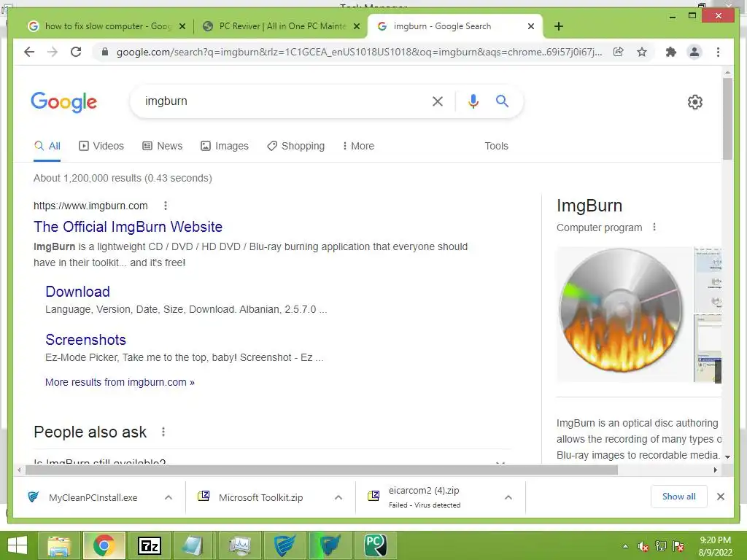This screenshot has height=560, width=747.
Task: Open the Chrome profile avatar
Action: pyautogui.click(x=694, y=52)
